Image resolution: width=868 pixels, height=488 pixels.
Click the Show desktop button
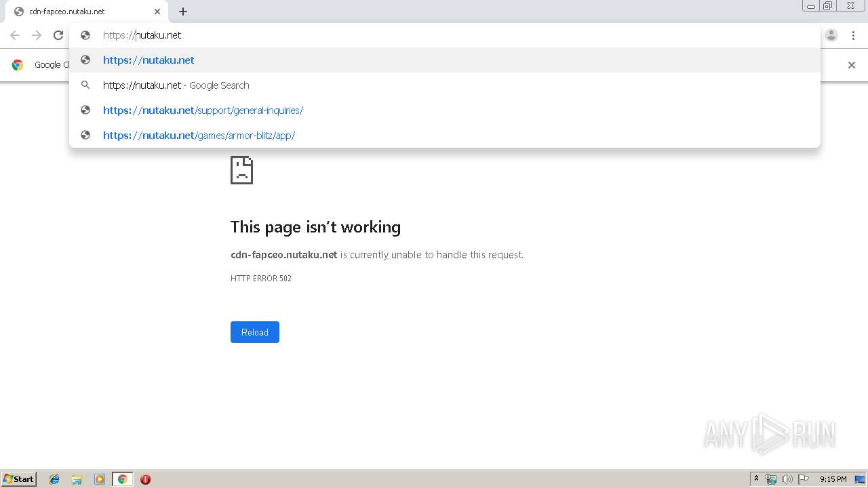pos(860,479)
